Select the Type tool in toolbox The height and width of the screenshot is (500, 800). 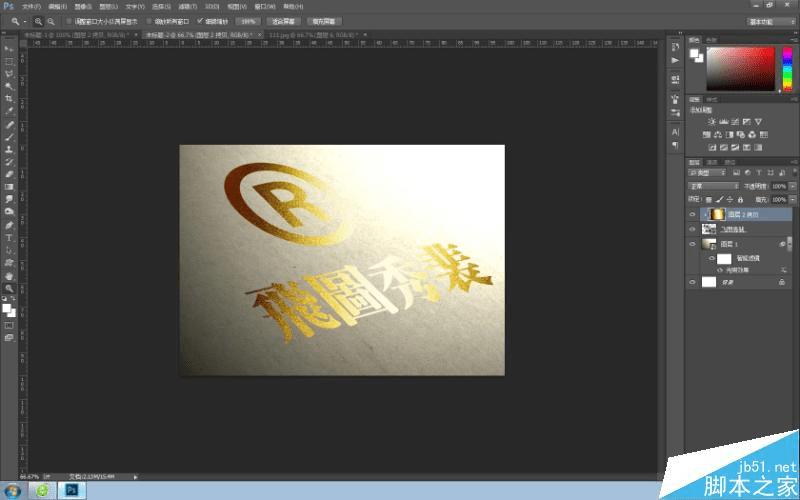point(9,238)
